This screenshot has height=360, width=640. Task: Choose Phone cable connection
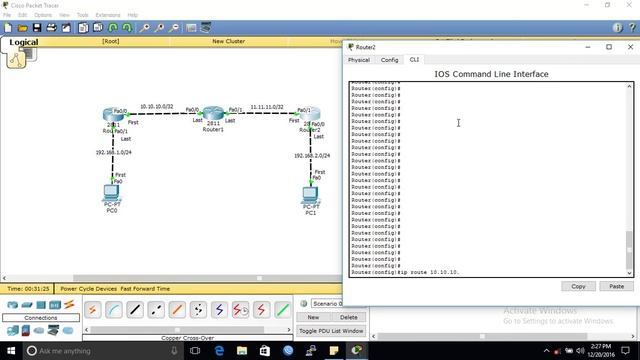tap(198, 310)
